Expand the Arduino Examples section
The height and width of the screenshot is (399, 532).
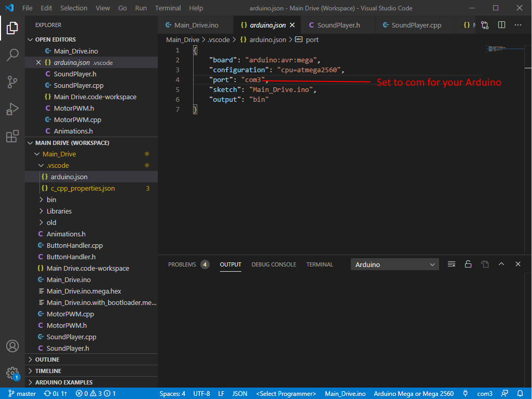[91, 382]
